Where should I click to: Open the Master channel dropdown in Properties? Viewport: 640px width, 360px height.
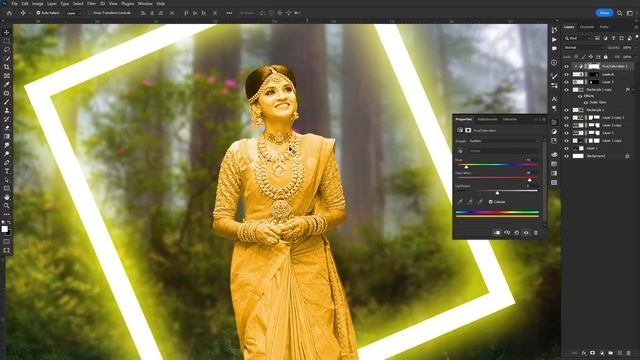[504, 151]
